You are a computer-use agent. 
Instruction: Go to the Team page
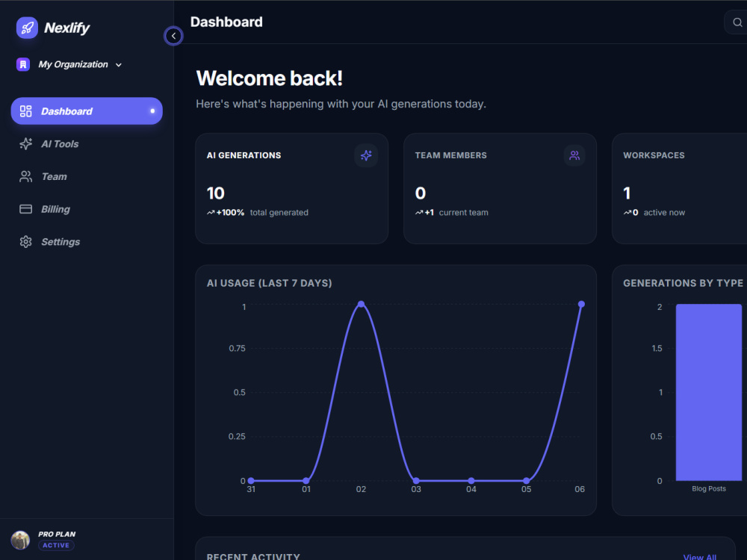pos(87,177)
